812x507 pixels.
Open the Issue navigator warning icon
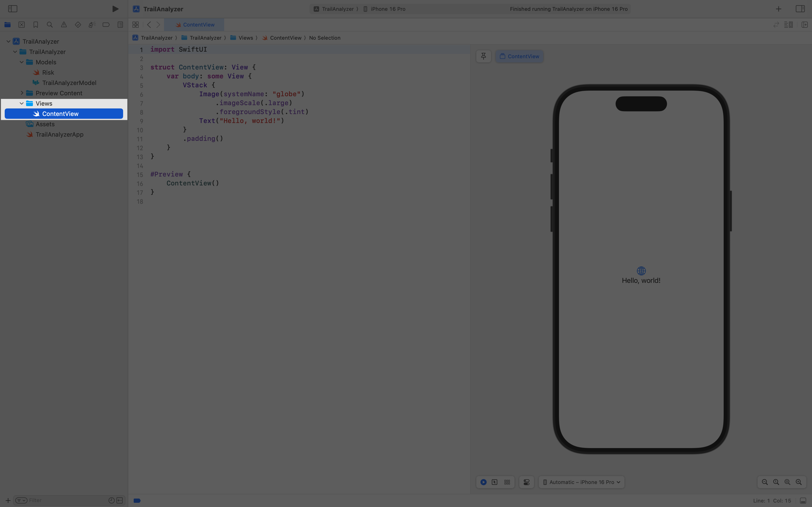click(64, 24)
